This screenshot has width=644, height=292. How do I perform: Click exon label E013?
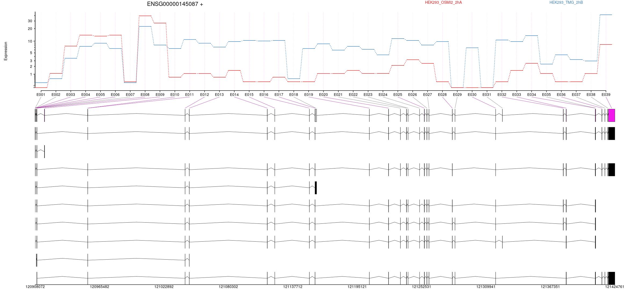pos(219,95)
